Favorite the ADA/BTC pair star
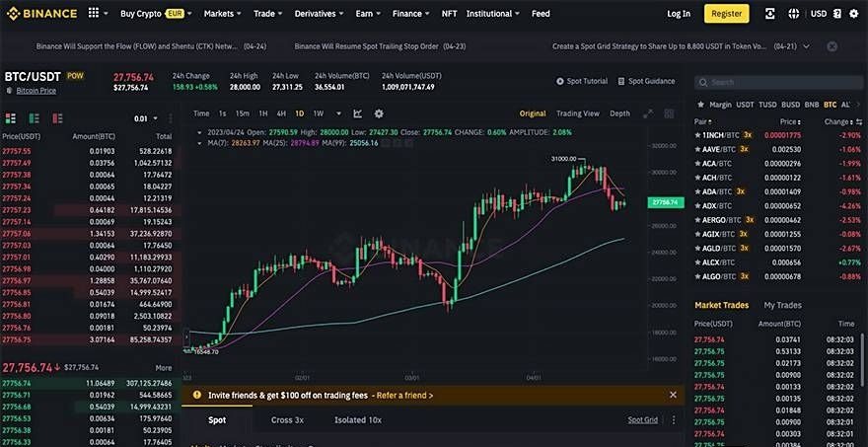The height and width of the screenshot is (447, 868). point(698,191)
